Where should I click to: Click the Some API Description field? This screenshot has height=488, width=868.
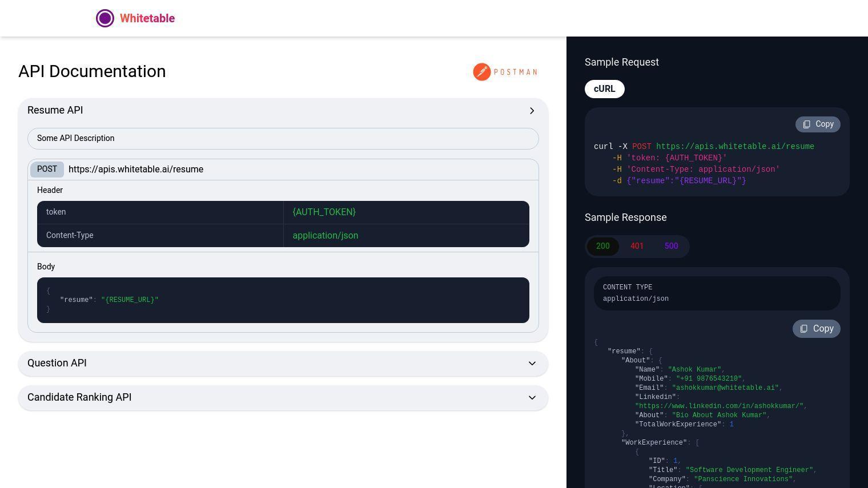point(283,139)
